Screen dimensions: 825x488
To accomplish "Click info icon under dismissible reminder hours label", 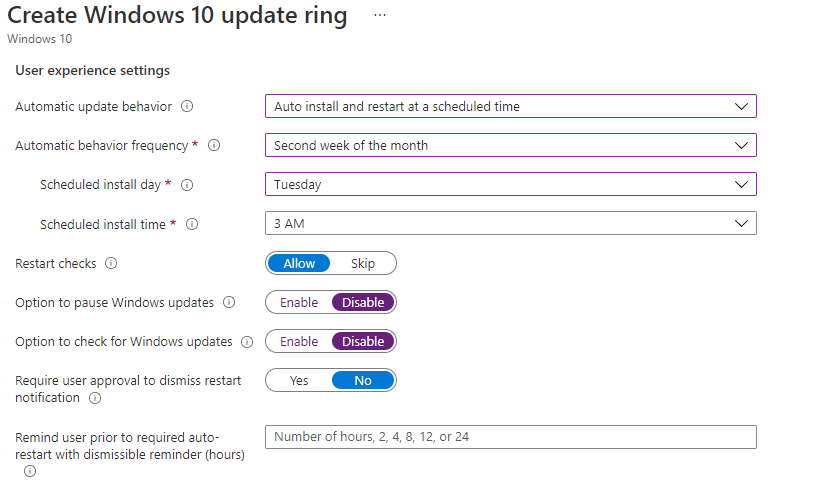I will (30, 471).
